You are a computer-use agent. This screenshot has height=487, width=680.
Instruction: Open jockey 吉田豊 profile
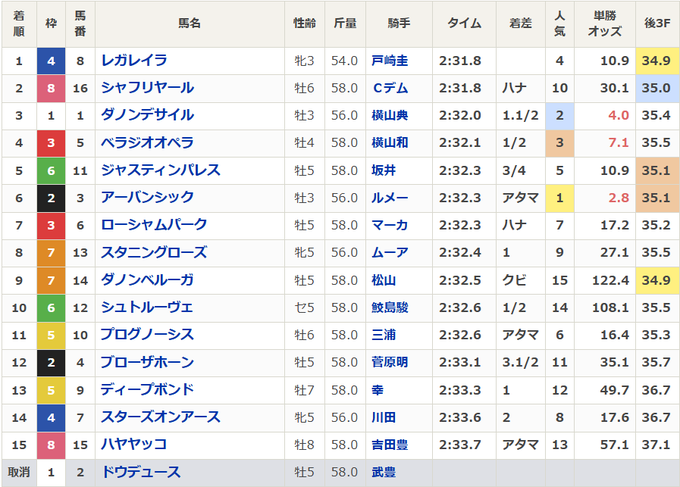tap(389, 445)
